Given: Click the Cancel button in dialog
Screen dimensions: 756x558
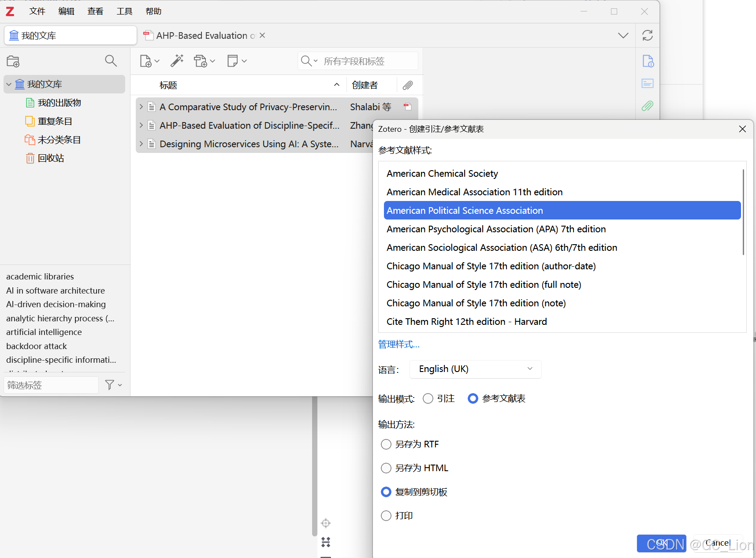Looking at the screenshot, I should click(718, 543).
